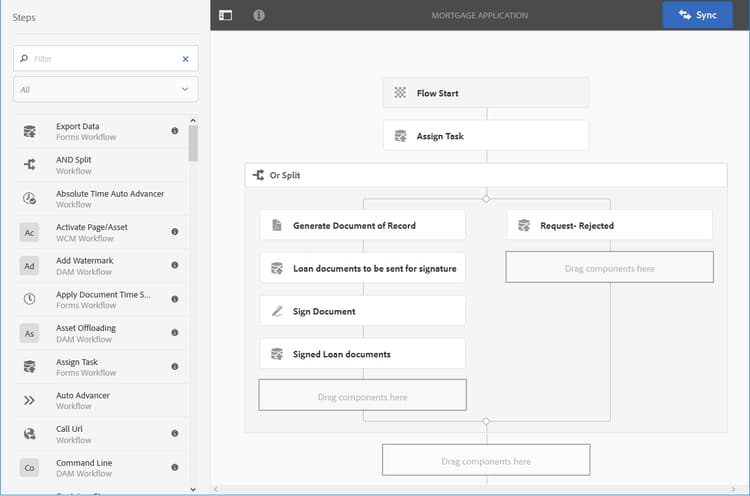Select the Request- Rejected step
This screenshot has height=496, width=750.
[609, 225]
